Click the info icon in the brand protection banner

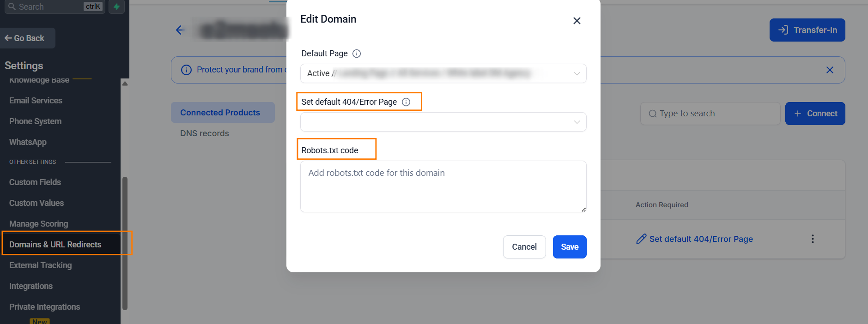(x=186, y=70)
